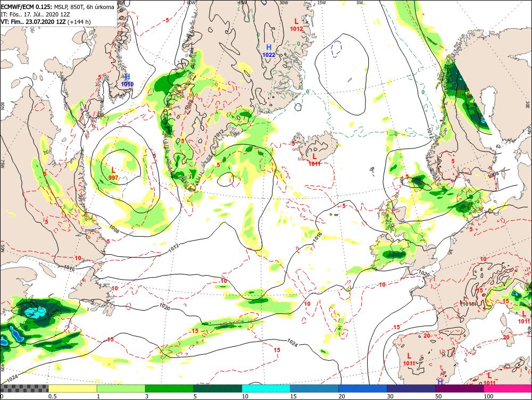The width and height of the screenshot is (532, 400).
Task: Click the '45W' longitude label
Action: click(x=242, y=2)
